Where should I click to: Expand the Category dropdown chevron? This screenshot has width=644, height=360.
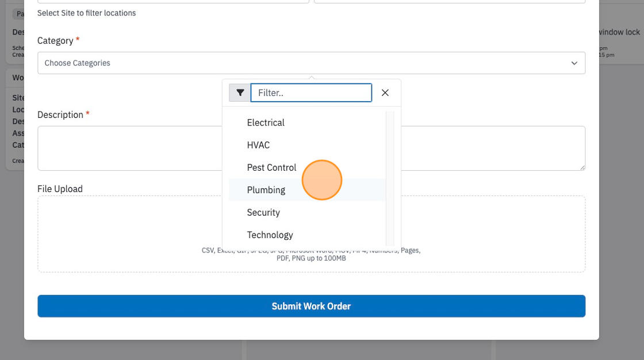point(574,63)
